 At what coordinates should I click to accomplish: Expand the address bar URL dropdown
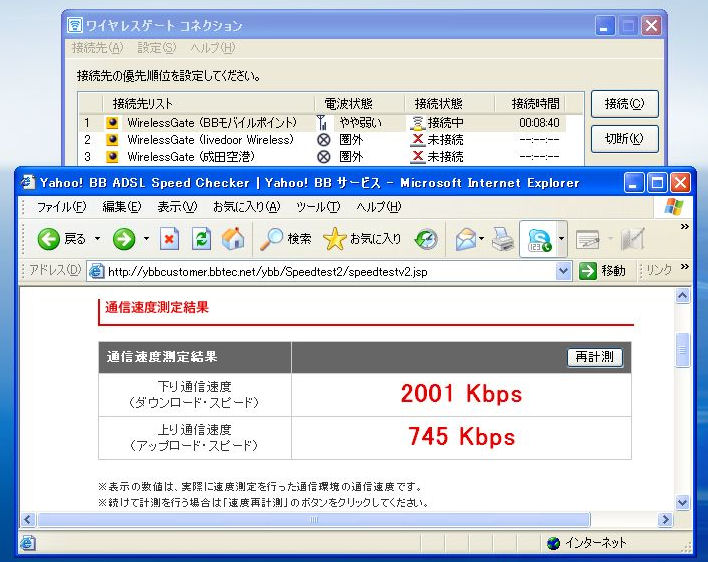[x=563, y=271]
